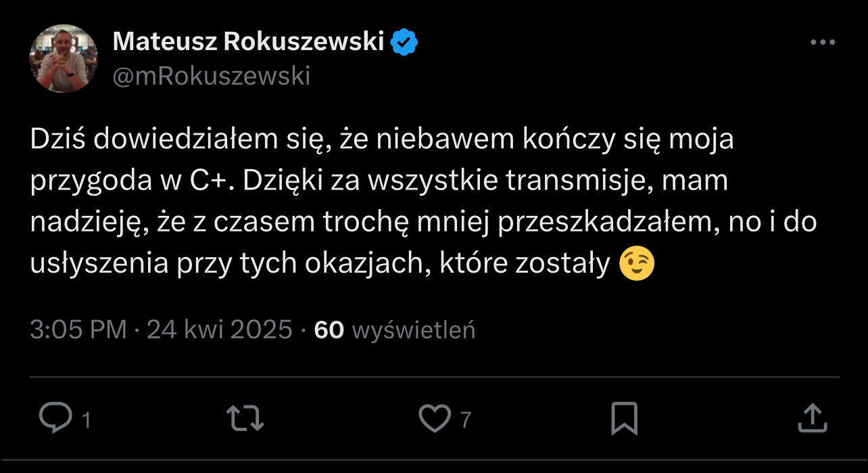868x473 pixels.
Task: Click the view count number 60
Action: tap(329, 330)
